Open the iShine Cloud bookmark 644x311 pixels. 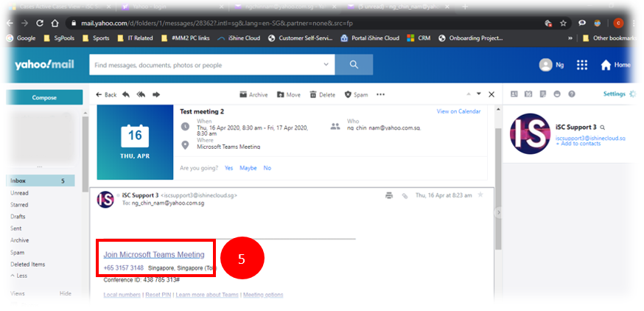click(x=239, y=38)
